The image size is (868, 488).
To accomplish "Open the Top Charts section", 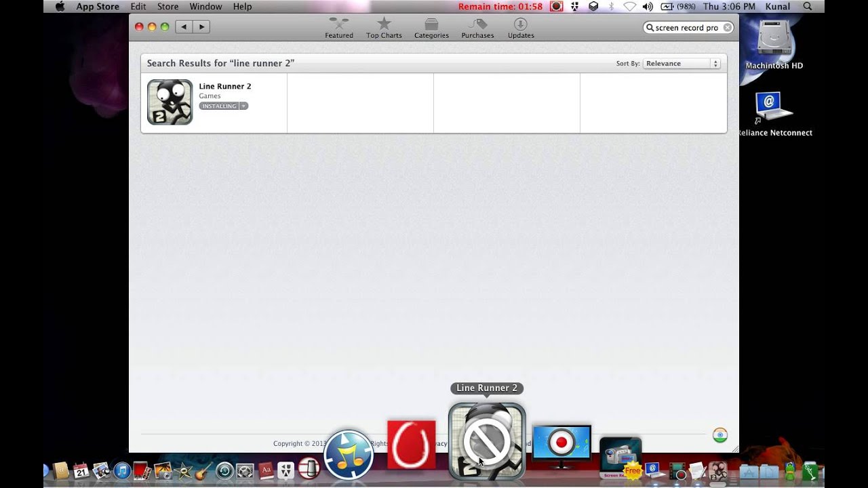I will [384, 28].
